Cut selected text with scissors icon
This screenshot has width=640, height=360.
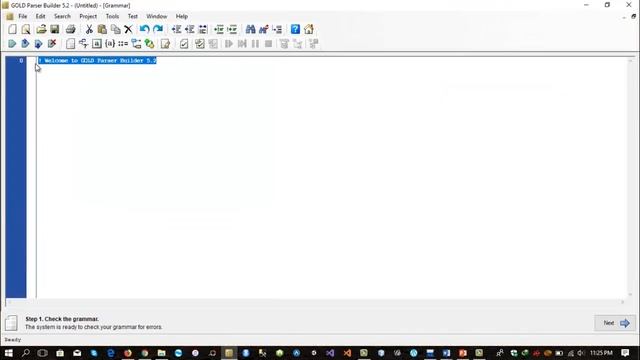coord(89,29)
